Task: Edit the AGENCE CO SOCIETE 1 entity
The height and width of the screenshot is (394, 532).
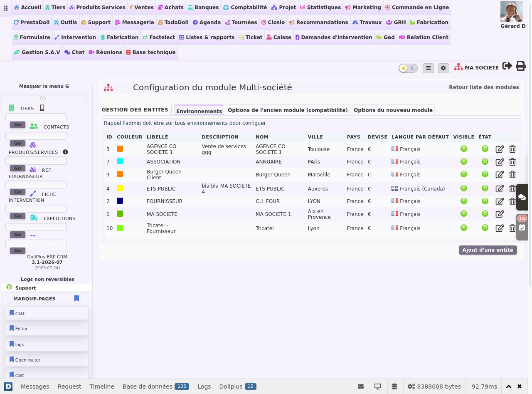Action: click(500, 149)
